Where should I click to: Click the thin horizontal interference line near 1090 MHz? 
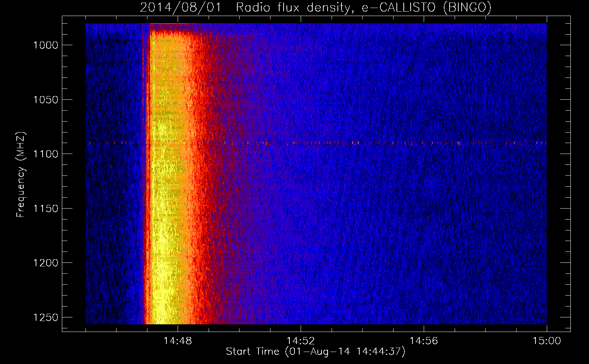(x=316, y=143)
